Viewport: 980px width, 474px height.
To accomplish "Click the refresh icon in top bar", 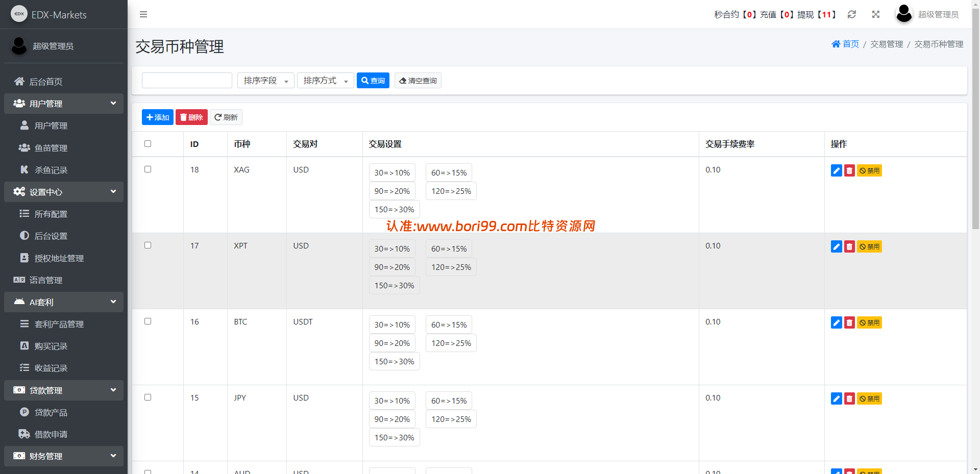I will [852, 14].
